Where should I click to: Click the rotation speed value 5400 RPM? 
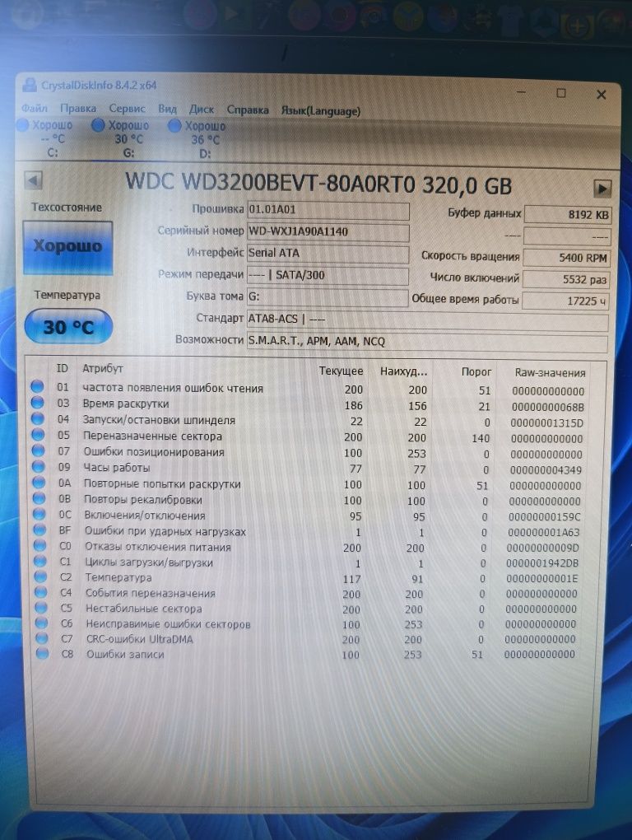click(x=566, y=257)
